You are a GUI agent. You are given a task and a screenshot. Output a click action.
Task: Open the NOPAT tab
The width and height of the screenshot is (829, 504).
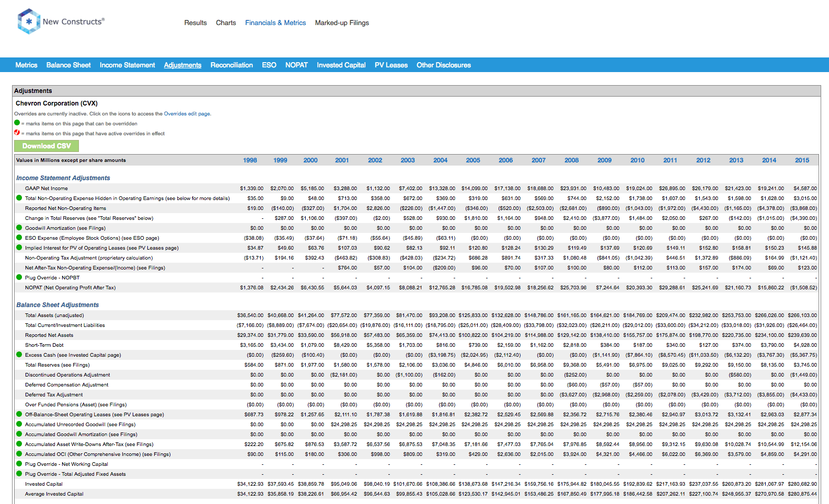296,65
